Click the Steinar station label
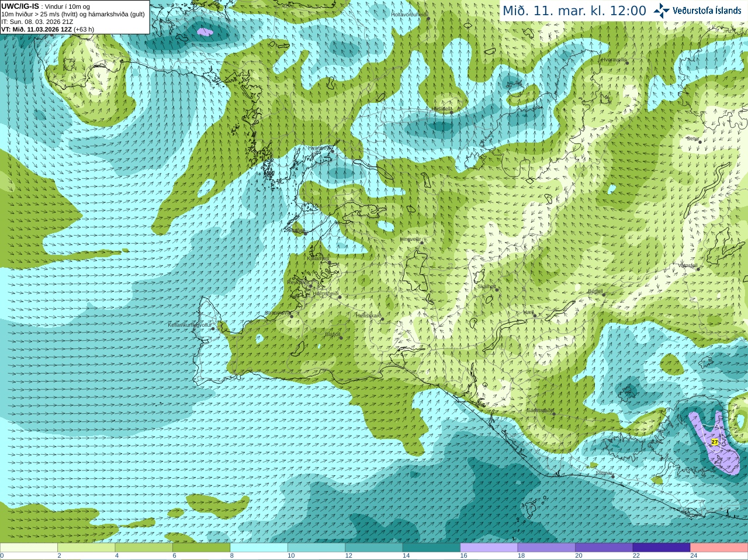The height and width of the screenshot is (560, 748). (604, 473)
